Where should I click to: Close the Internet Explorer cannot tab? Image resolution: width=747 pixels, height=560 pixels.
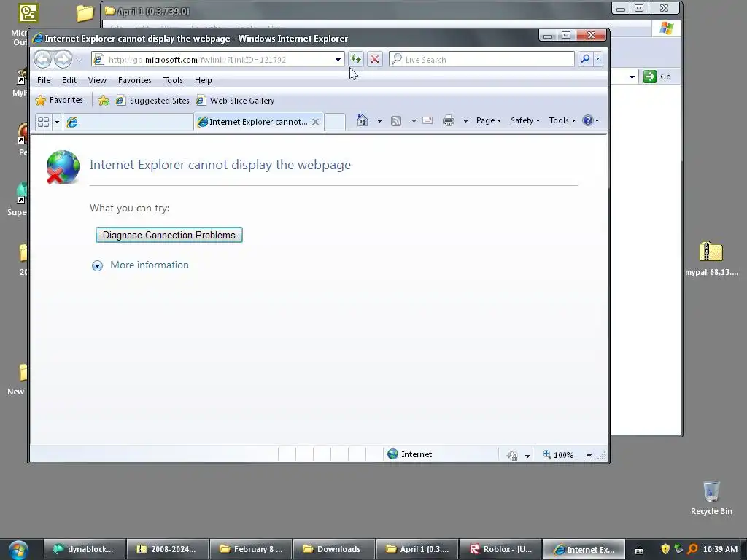tap(315, 122)
